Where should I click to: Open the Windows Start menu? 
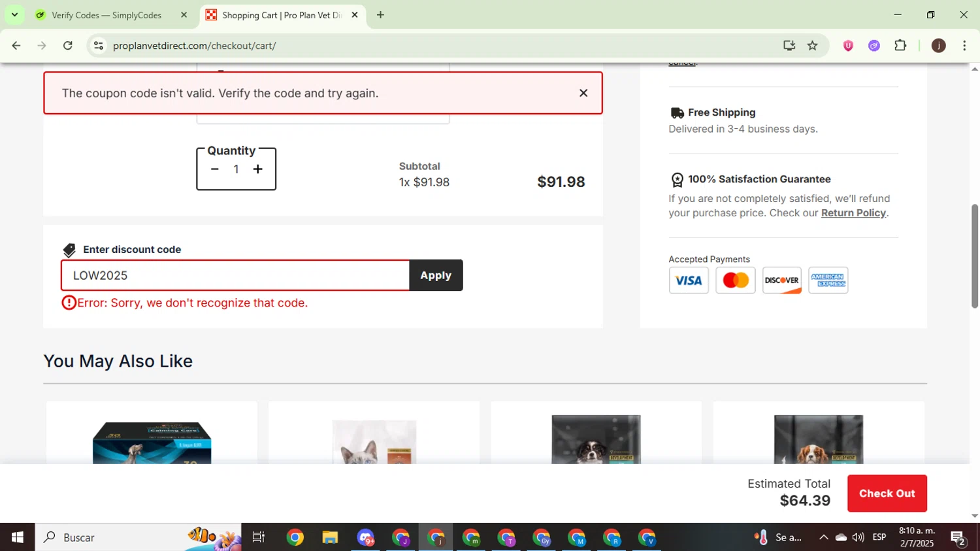point(17,537)
